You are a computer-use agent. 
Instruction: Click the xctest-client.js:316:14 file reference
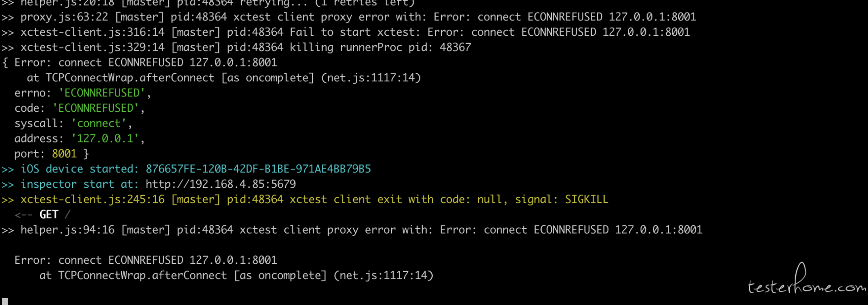(x=93, y=32)
